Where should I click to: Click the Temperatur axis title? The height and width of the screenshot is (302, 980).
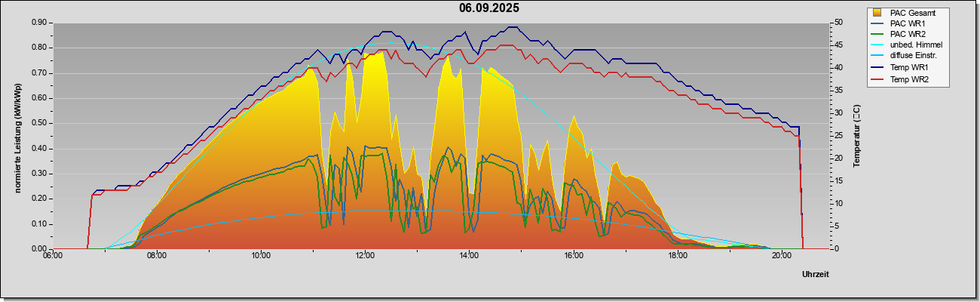pos(856,136)
